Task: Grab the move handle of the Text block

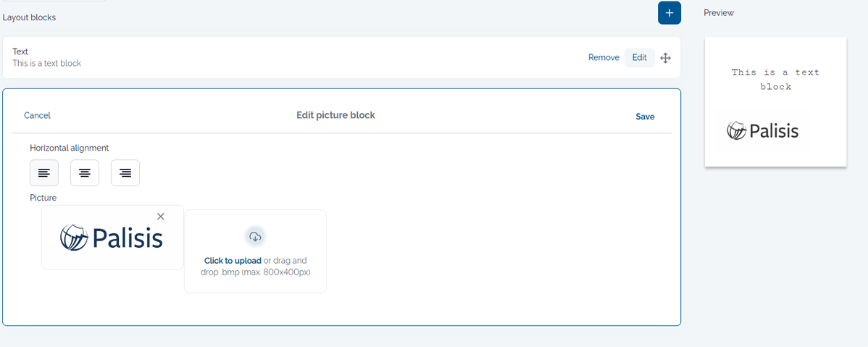Action: [x=665, y=57]
